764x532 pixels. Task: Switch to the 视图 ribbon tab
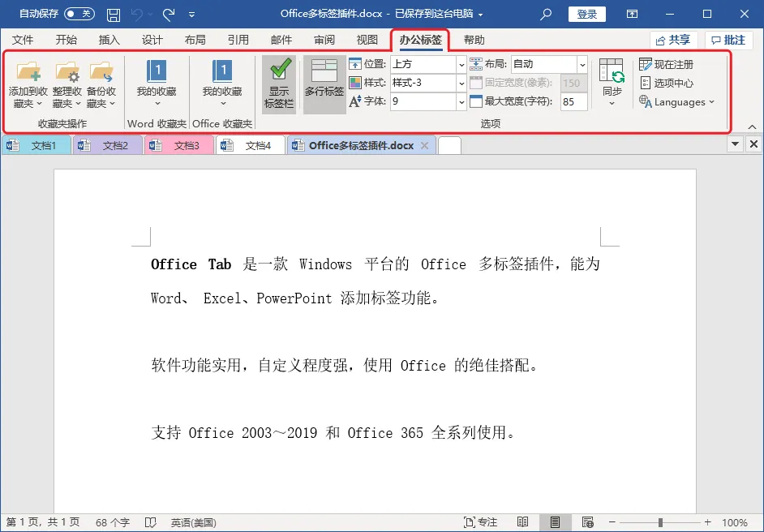[367, 40]
